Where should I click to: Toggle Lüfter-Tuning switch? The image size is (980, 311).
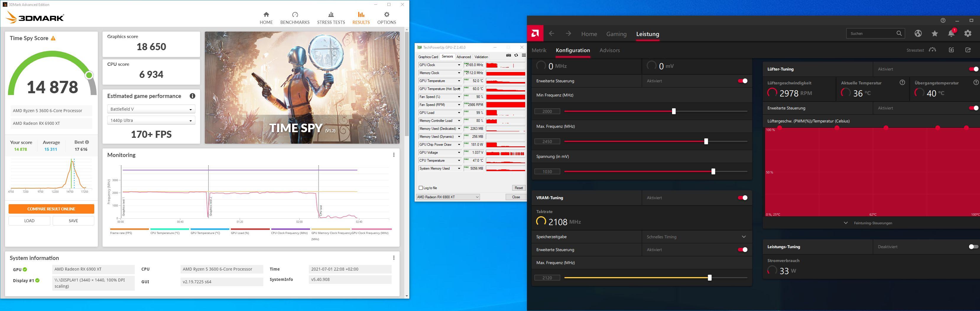click(973, 69)
